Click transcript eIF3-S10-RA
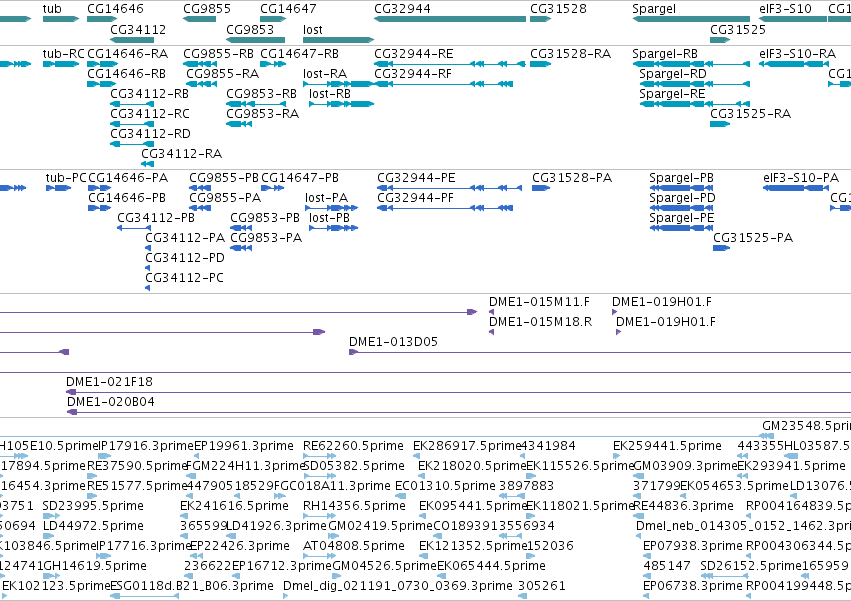851x601 pixels. (x=794, y=64)
